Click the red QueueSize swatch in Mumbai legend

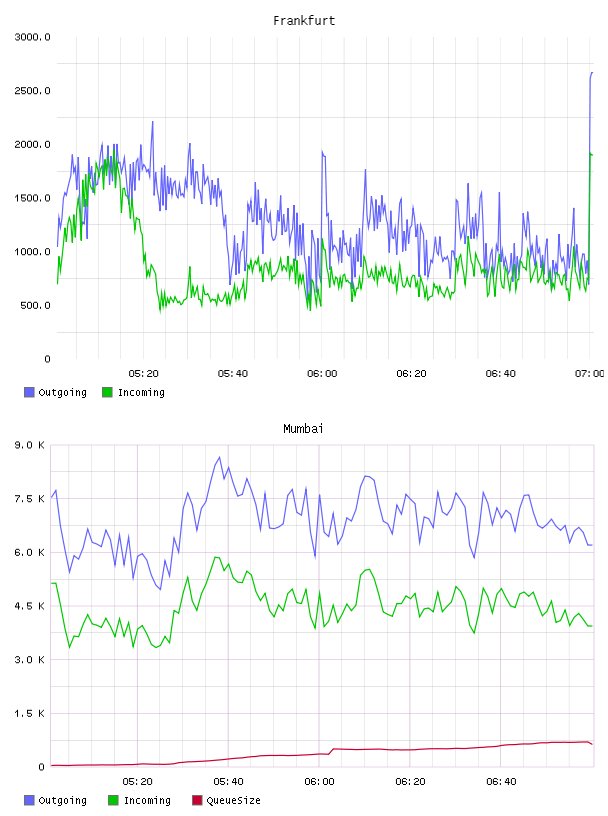tap(197, 800)
